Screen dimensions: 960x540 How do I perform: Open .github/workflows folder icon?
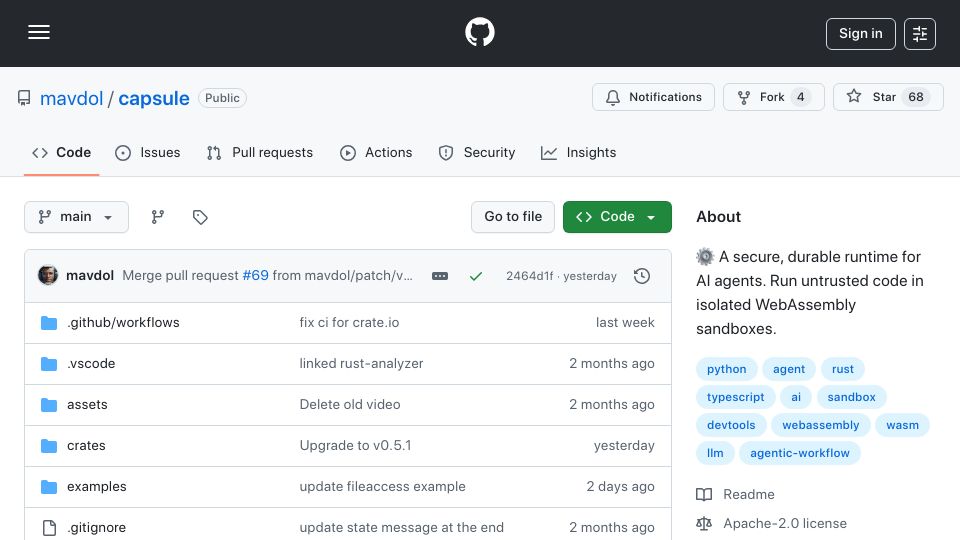[49, 323]
